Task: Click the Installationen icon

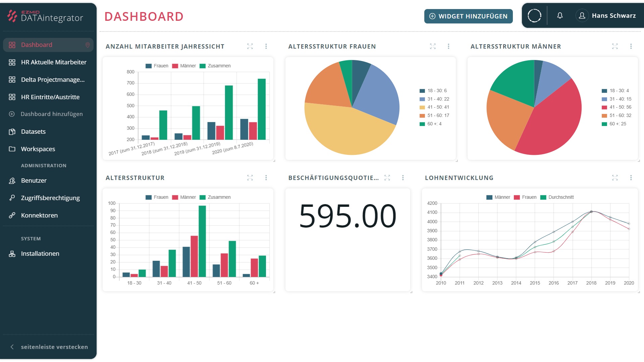Action: [12, 254]
